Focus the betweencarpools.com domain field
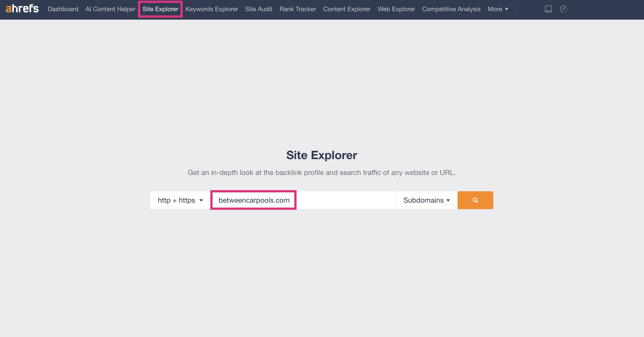 [254, 200]
